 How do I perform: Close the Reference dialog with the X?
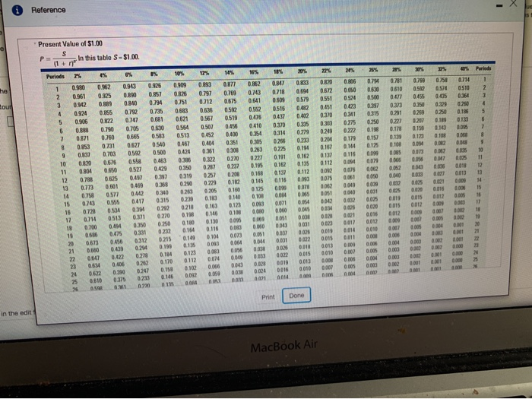coord(514,4)
